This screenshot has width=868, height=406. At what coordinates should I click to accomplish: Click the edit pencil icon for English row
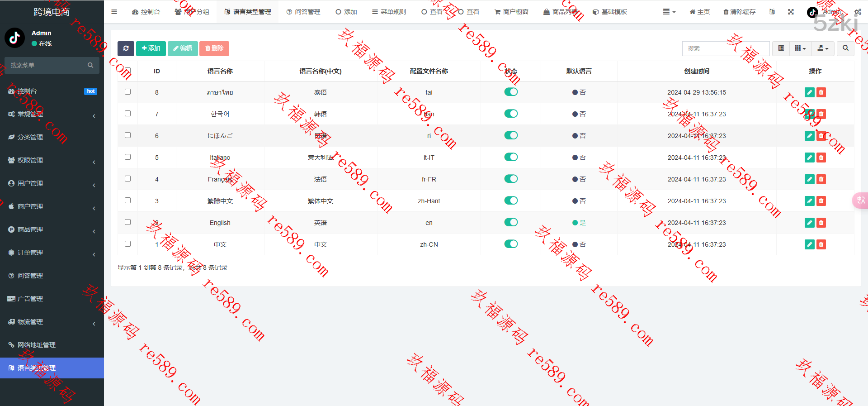[x=809, y=223]
